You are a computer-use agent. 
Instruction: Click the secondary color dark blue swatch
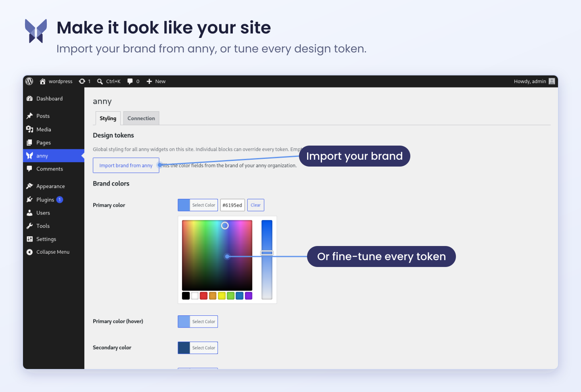[184, 348]
